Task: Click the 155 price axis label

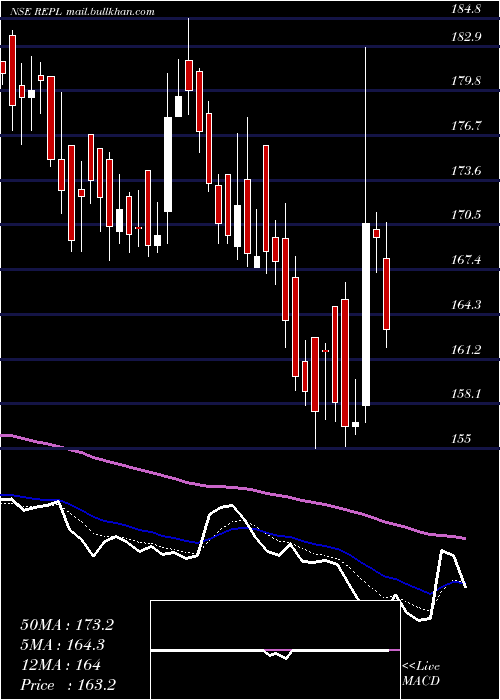Action: 461,439
